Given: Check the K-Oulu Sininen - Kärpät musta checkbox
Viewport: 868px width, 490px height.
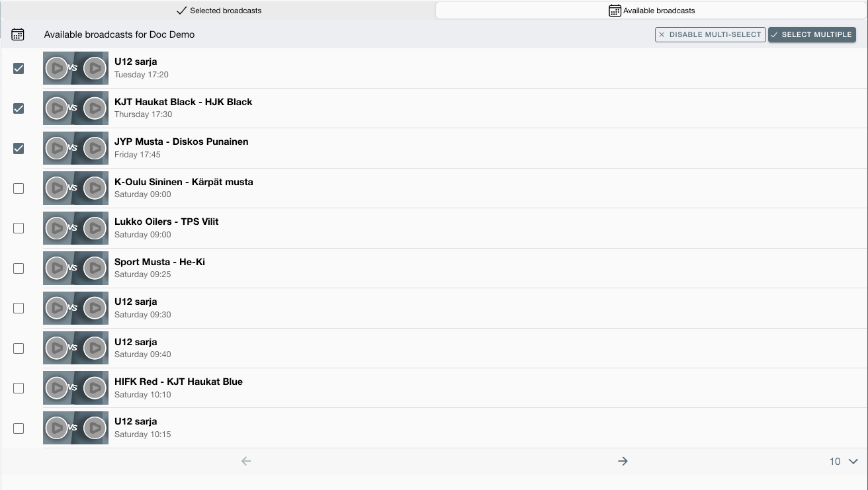Looking at the screenshot, I should point(19,188).
